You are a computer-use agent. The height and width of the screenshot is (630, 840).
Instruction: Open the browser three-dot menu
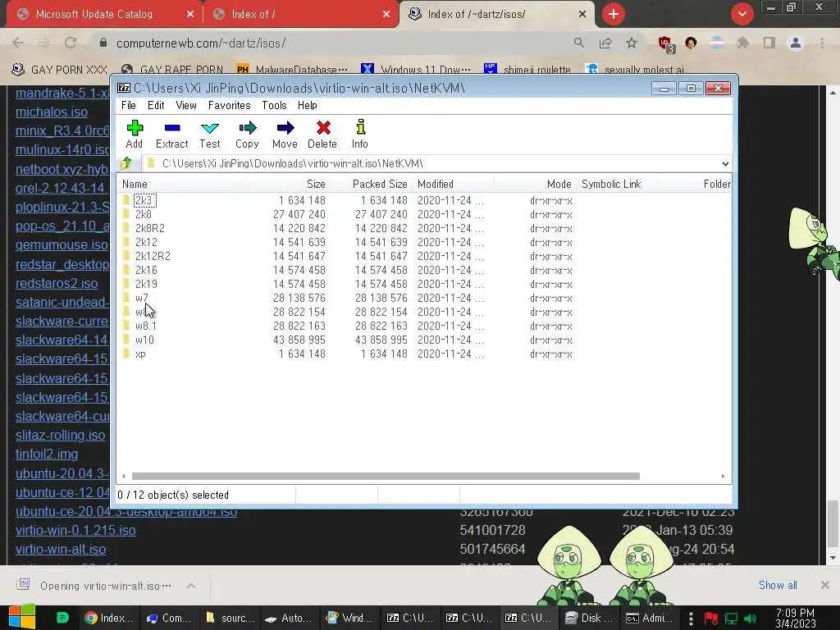[822, 43]
